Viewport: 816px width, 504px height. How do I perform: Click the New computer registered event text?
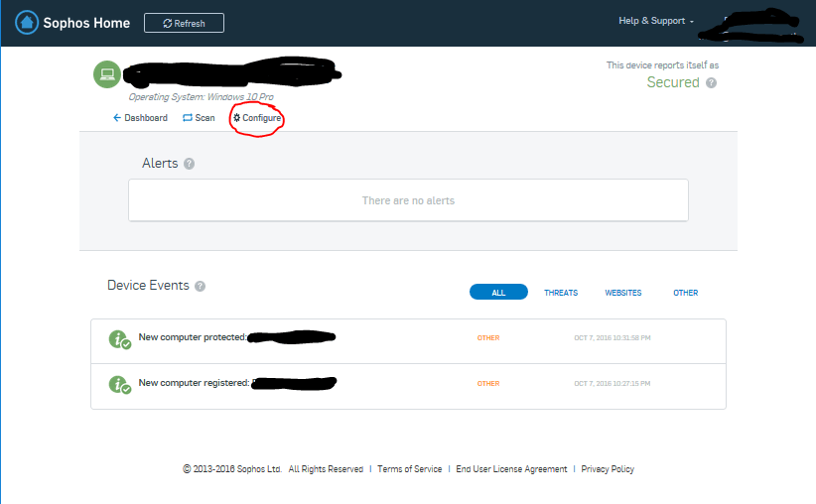[x=195, y=383]
